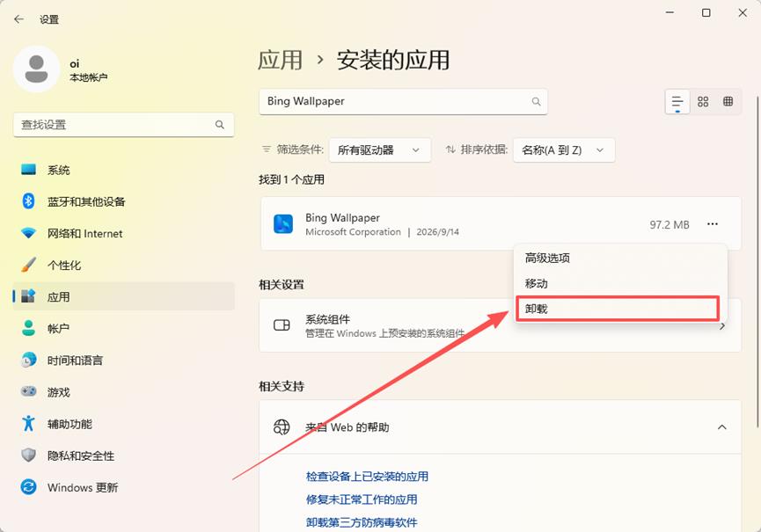
Task: Click the 找到 1 个应用 text
Action: [291, 179]
